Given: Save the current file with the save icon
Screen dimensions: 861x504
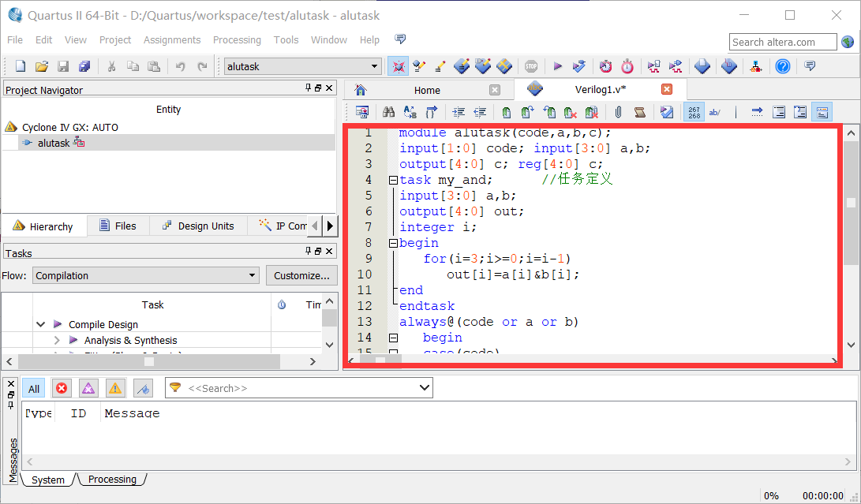Looking at the screenshot, I should pos(63,66).
